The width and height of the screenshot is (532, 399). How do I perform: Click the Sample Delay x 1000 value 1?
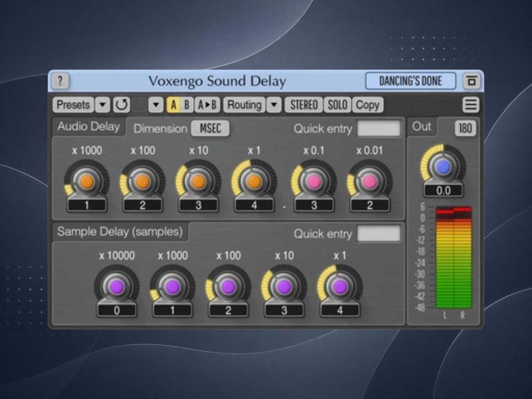[x=172, y=310]
